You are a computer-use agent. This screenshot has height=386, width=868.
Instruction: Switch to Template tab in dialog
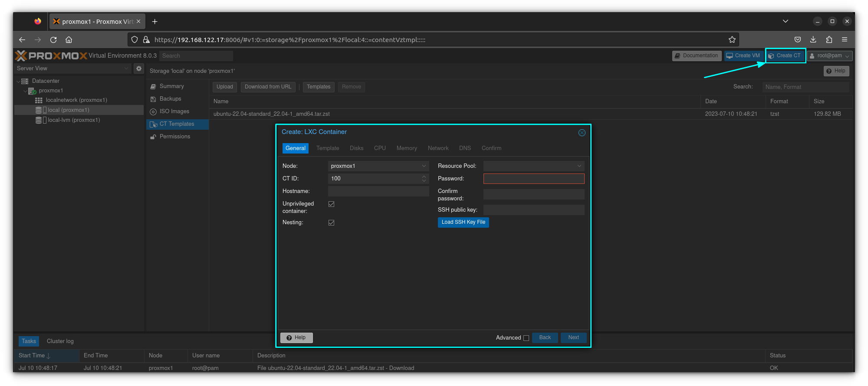tap(328, 148)
